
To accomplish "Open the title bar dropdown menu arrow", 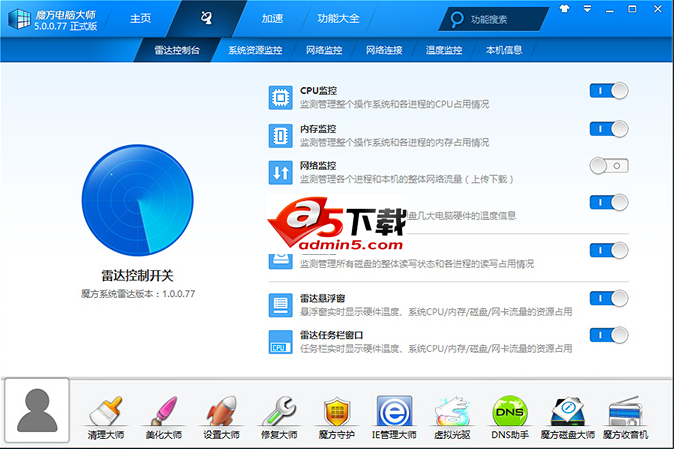I will coord(587,9).
